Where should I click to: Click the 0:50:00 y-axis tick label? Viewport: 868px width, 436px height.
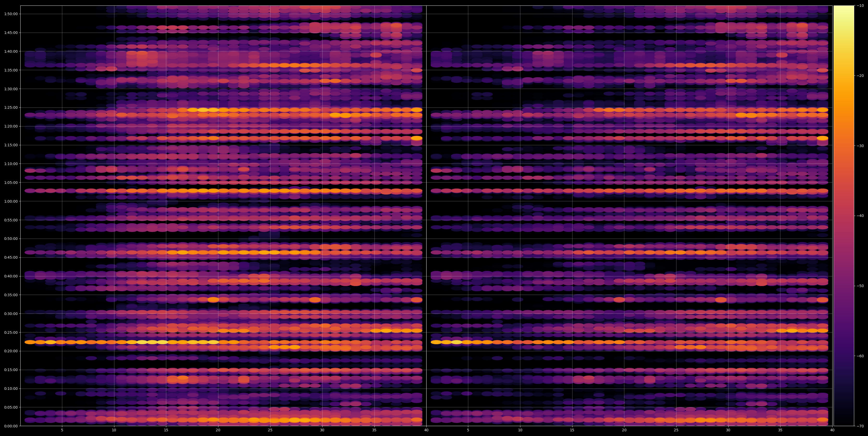(11, 239)
